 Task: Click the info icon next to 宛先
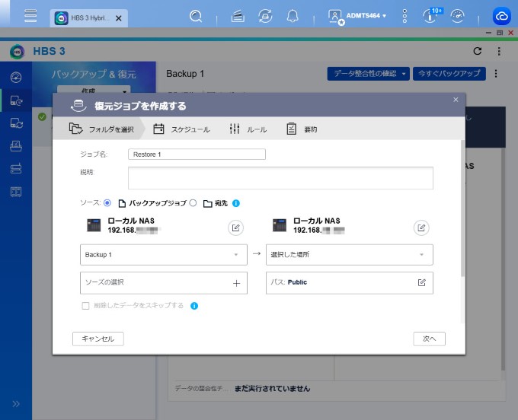pos(236,203)
